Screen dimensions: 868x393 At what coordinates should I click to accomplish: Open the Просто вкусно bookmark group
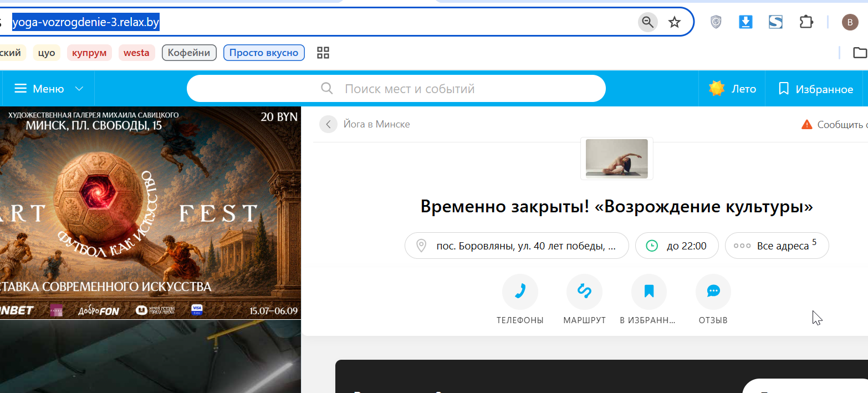pos(264,53)
